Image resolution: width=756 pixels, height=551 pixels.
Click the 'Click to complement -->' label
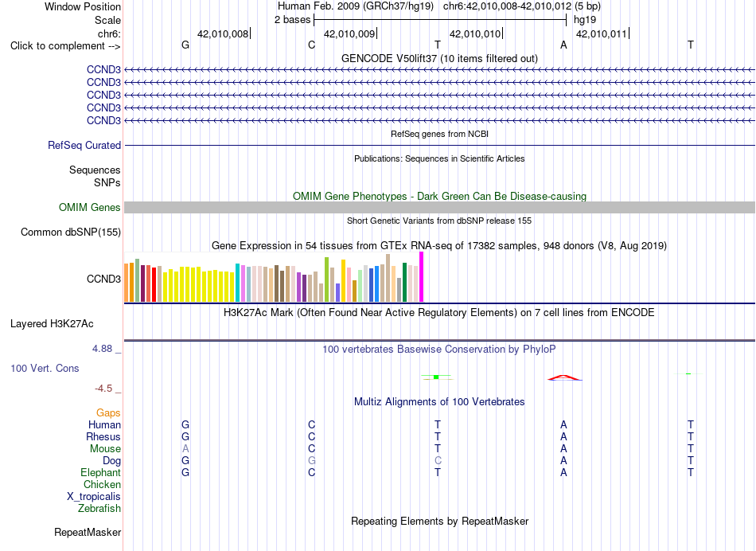pos(65,46)
